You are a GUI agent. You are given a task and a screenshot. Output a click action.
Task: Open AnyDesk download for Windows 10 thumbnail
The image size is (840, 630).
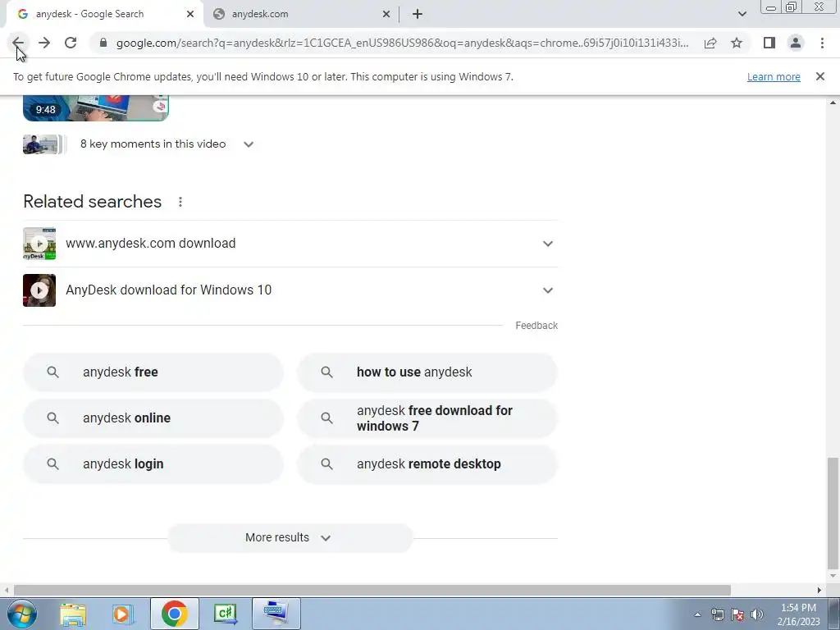point(39,290)
